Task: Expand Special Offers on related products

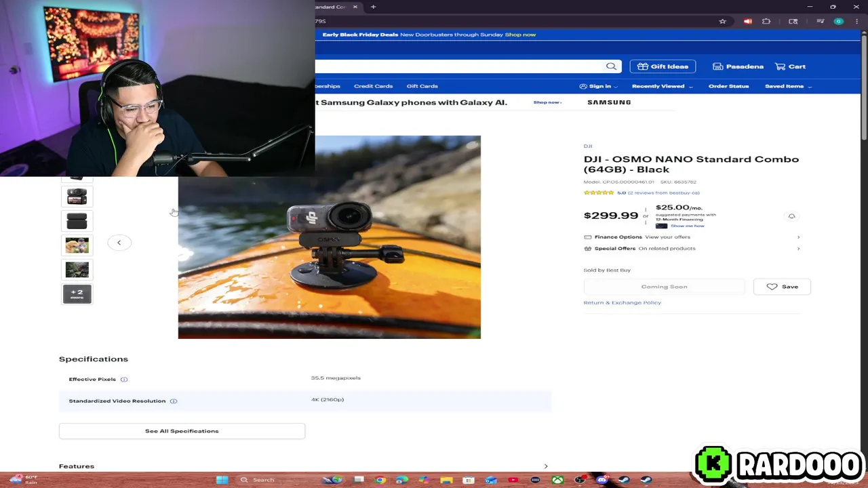Action: click(x=692, y=249)
